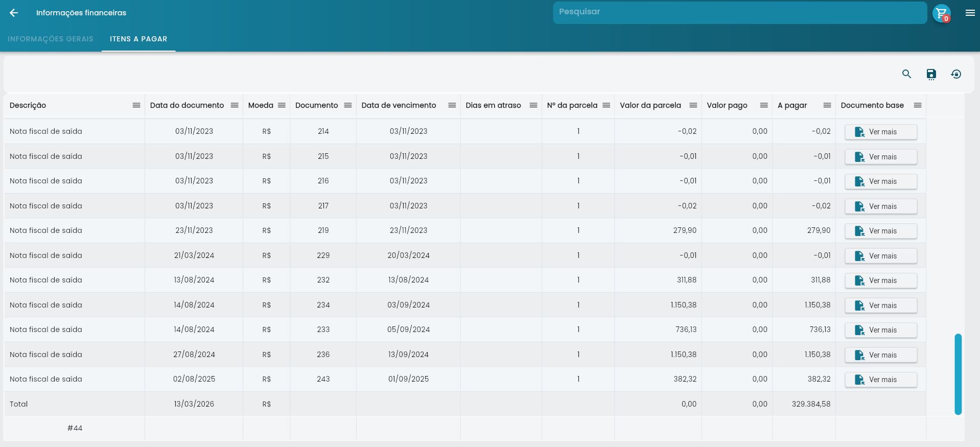Open Documento base column menu
Screen dimensions: 980x447
(918, 105)
